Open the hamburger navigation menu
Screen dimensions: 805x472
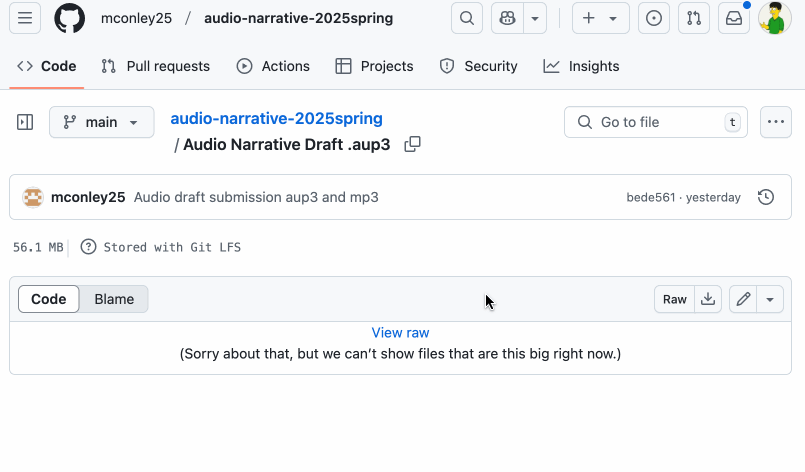(x=25, y=18)
